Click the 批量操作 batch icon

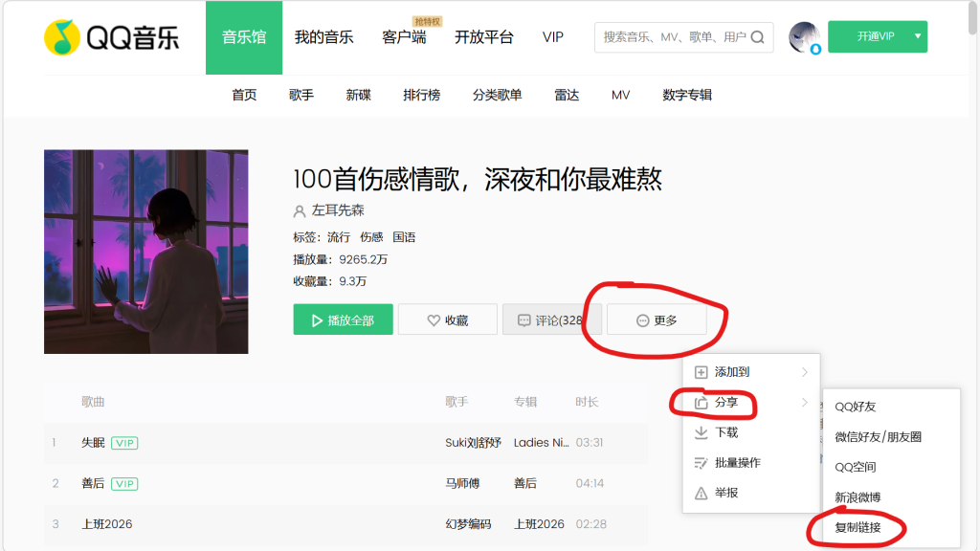701,463
